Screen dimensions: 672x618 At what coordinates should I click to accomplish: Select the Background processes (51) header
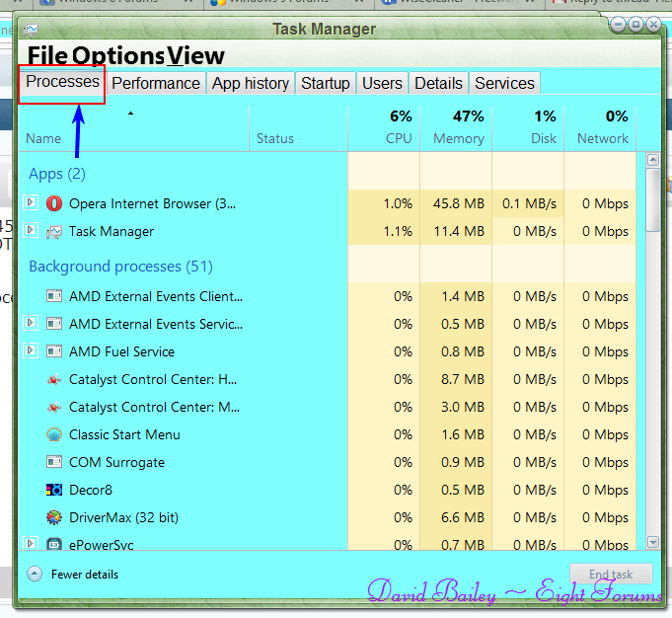click(120, 267)
